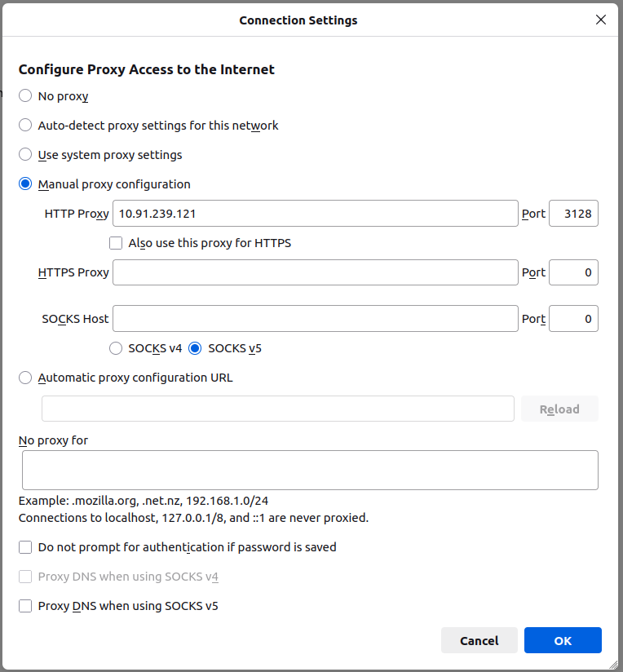Image resolution: width=623 pixels, height=672 pixels.
Task: Enable Proxy DNS when using SOCKS v5
Action: (25, 606)
